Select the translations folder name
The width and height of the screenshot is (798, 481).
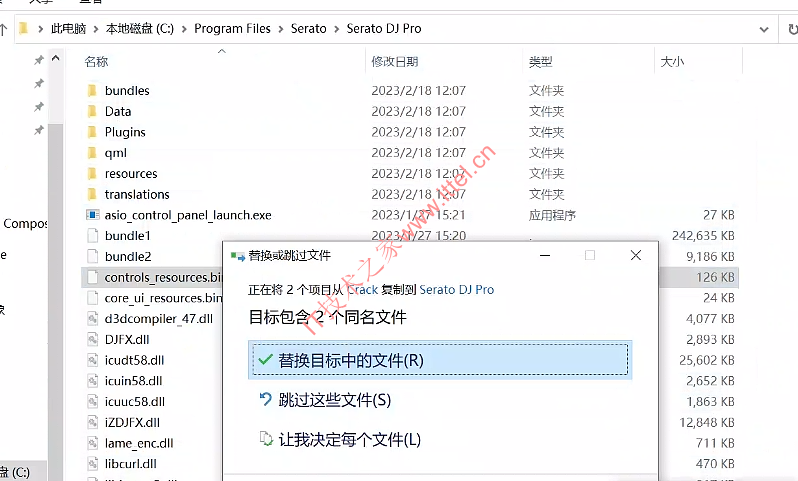pos(137,194)
